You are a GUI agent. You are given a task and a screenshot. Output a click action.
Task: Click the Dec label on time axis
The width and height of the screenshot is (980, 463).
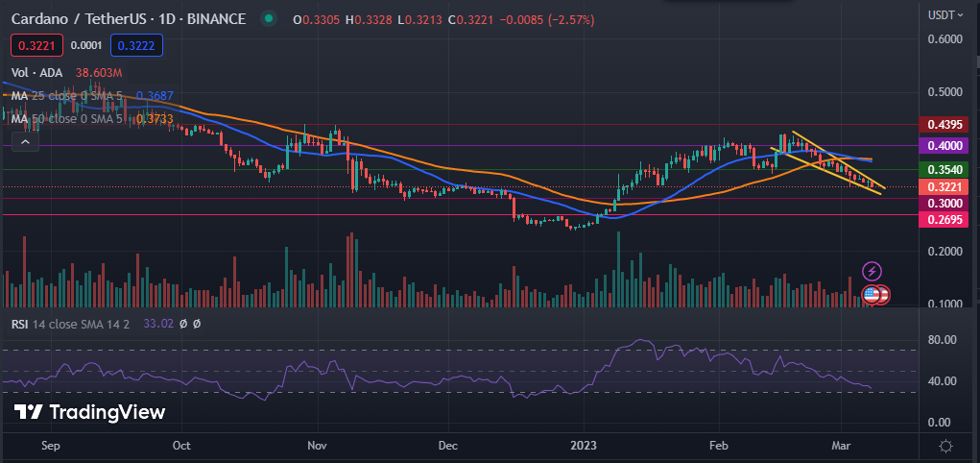click(449, 446)
